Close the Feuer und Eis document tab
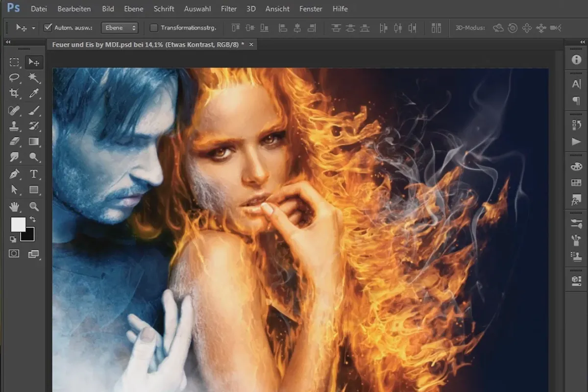This screenshot has height=392, width=588. (x=251, y=44)
